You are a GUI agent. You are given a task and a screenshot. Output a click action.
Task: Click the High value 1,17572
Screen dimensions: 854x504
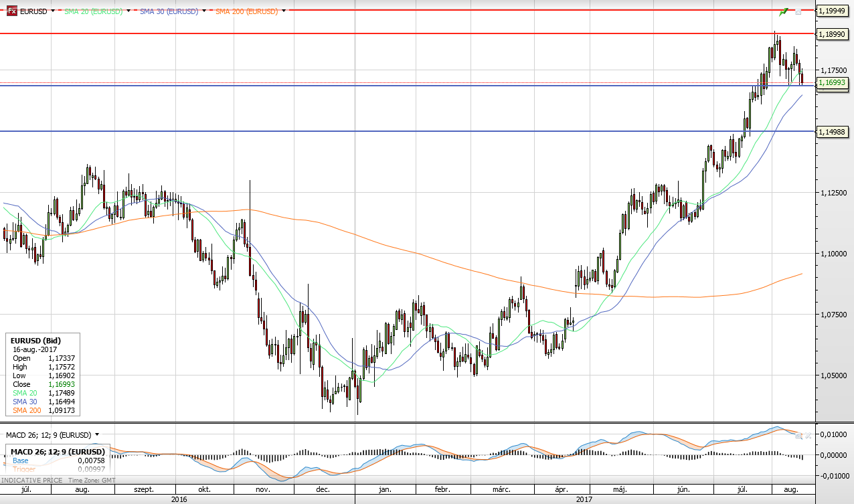tap(60, 367)
